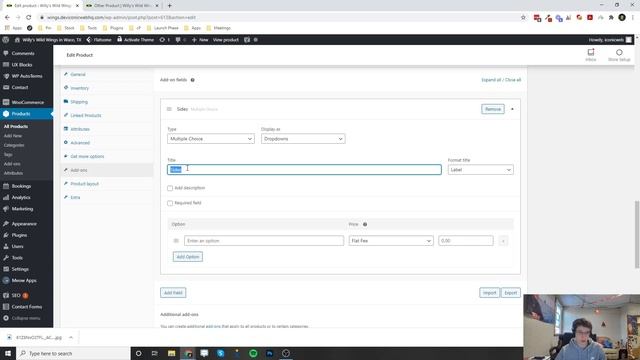The height and width of the screenshot is (360, 640).
Task: Click the Meow Apps icon
Action: [x=6, y=281]
